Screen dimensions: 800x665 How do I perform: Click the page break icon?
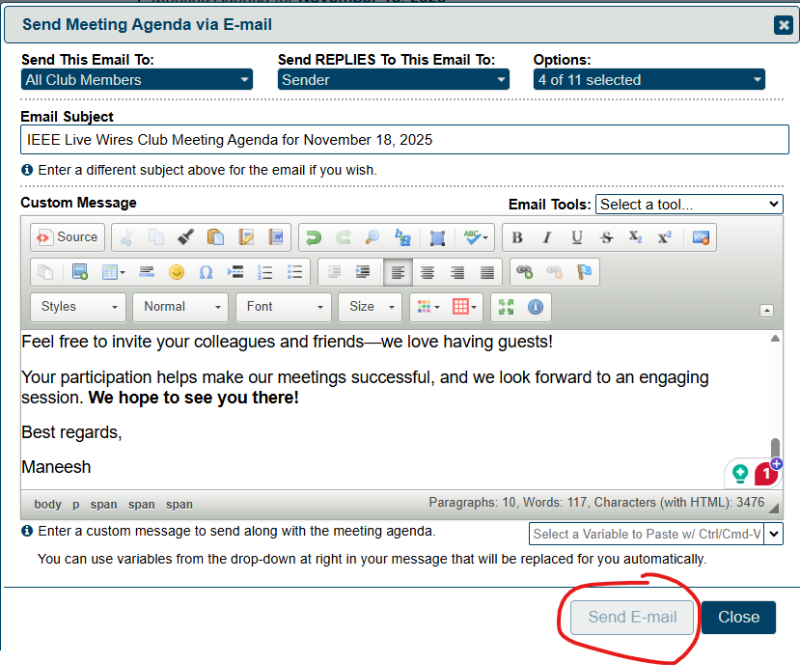point(236,272)
